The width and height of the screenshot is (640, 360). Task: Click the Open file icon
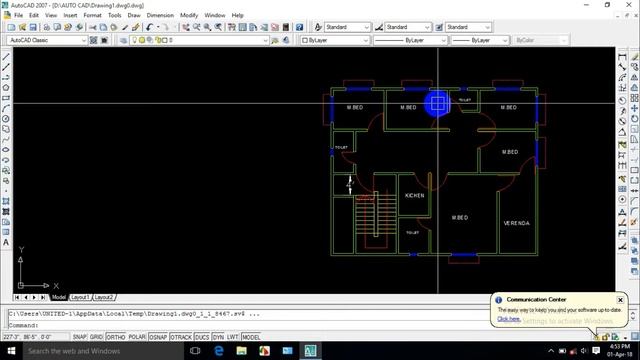point(22,27)
